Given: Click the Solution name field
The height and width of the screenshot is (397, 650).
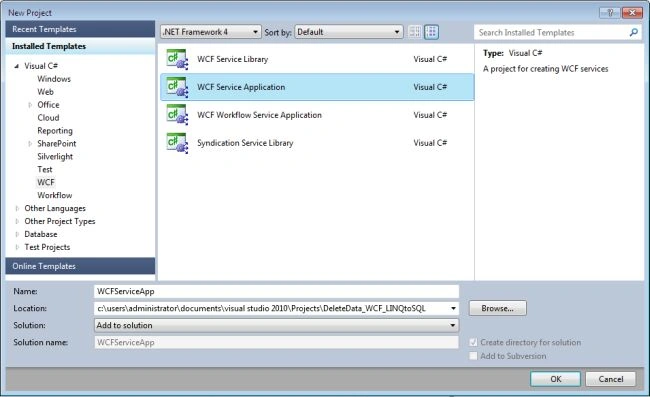Looking at the screenshot, I should click(276, 342).
